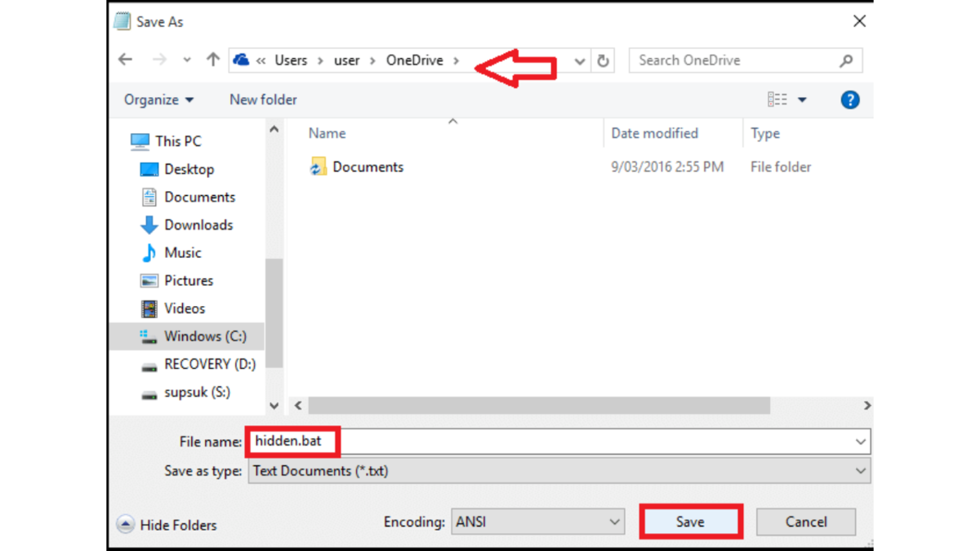This screenshot has width=980, height=551.
Task: Save the file hidden.bat
Action: [x=690, y=521]
